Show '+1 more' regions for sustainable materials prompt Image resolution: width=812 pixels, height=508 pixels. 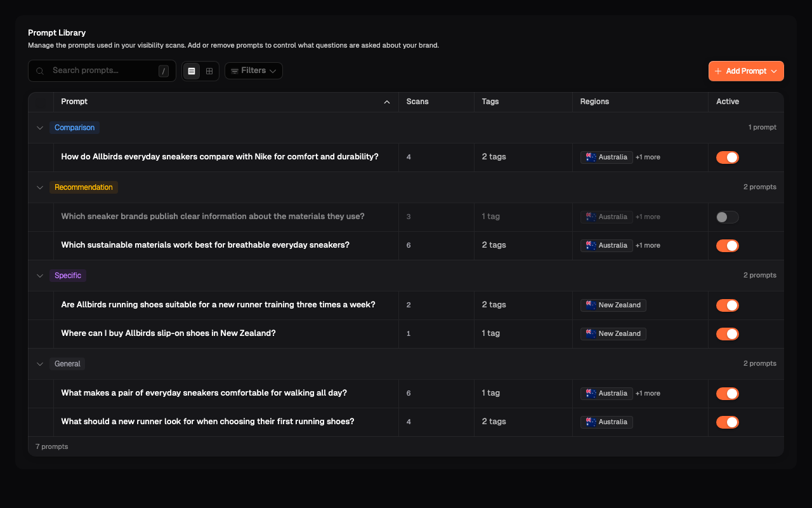click(648, 246)
